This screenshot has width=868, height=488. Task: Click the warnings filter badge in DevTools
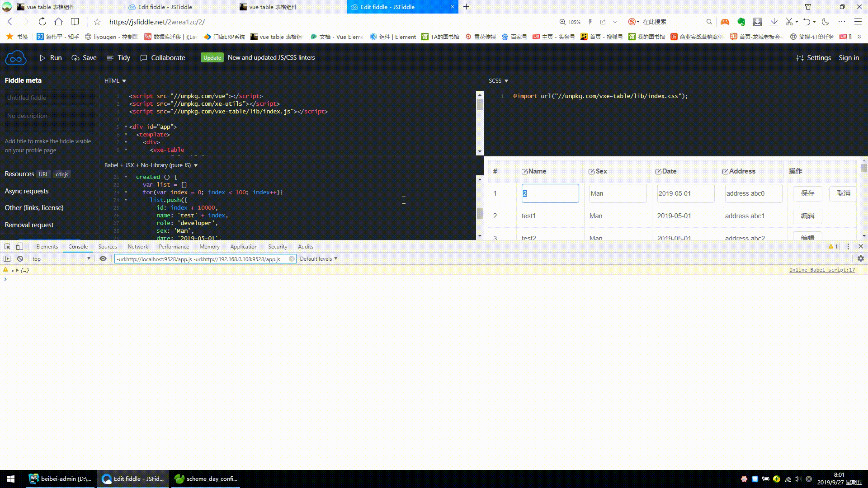pos(833,246)
